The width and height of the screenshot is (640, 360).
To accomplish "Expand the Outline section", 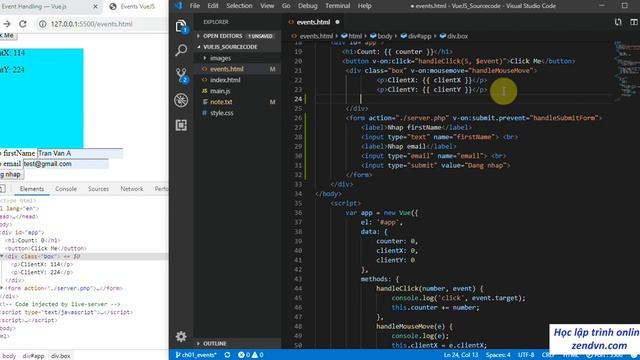I will [238, 344].
